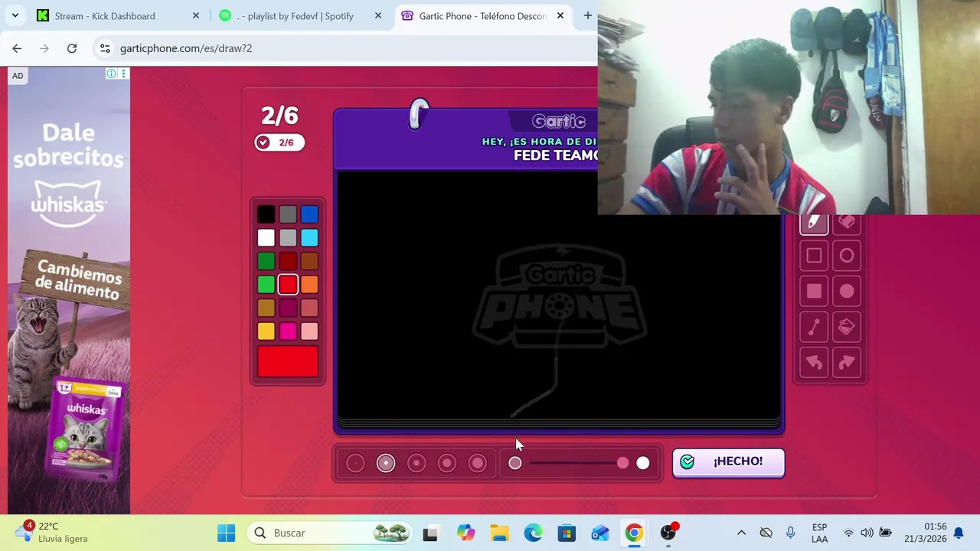Click the taskbar Buscar search box
Image resolution: width=980 pixels, height=551 pixels.
[331, 533]
